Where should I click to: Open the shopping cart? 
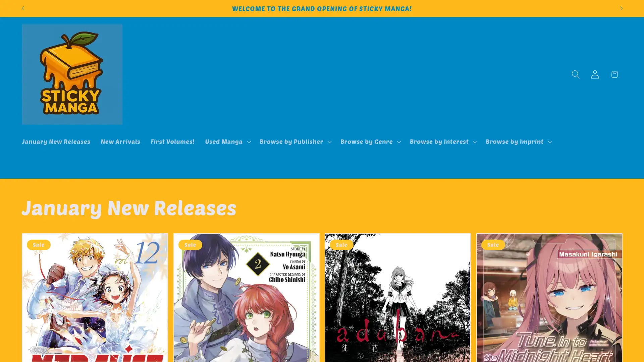point(614,74)
